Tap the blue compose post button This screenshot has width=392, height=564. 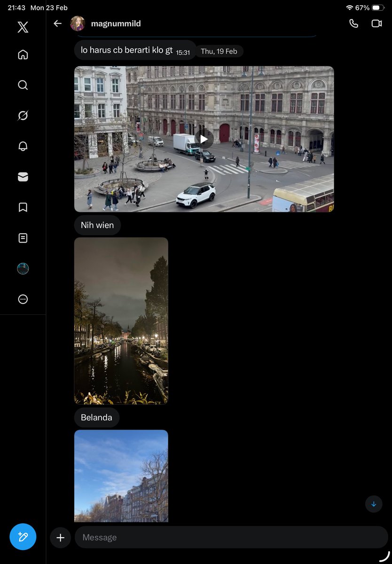point(23,537)
